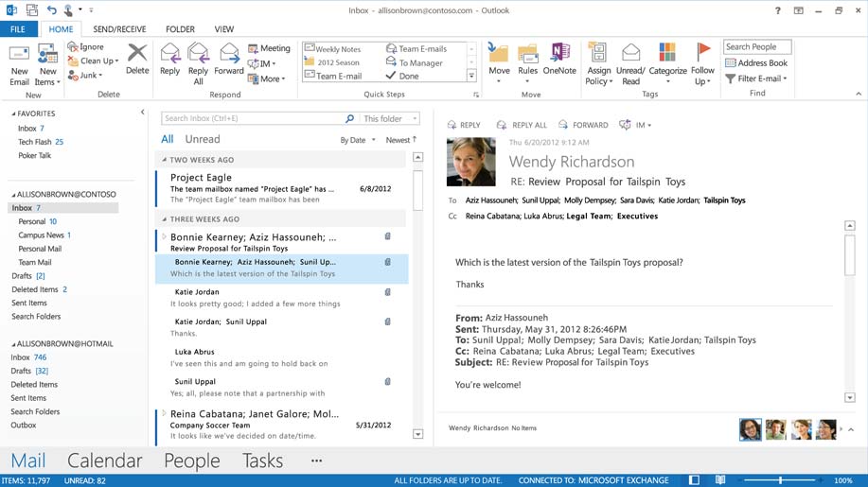Viewport: 868px width, 487px height.
Task: Click Forward in the ribbon
Action: 229,60
